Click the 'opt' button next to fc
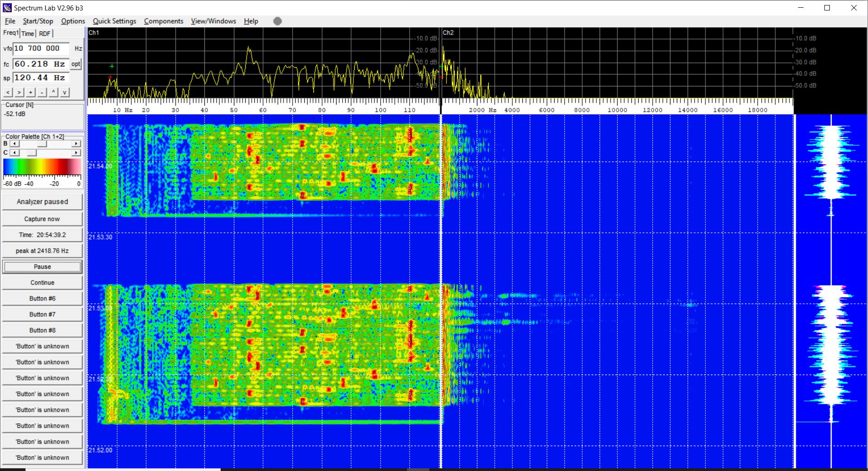 pos(76,64)
